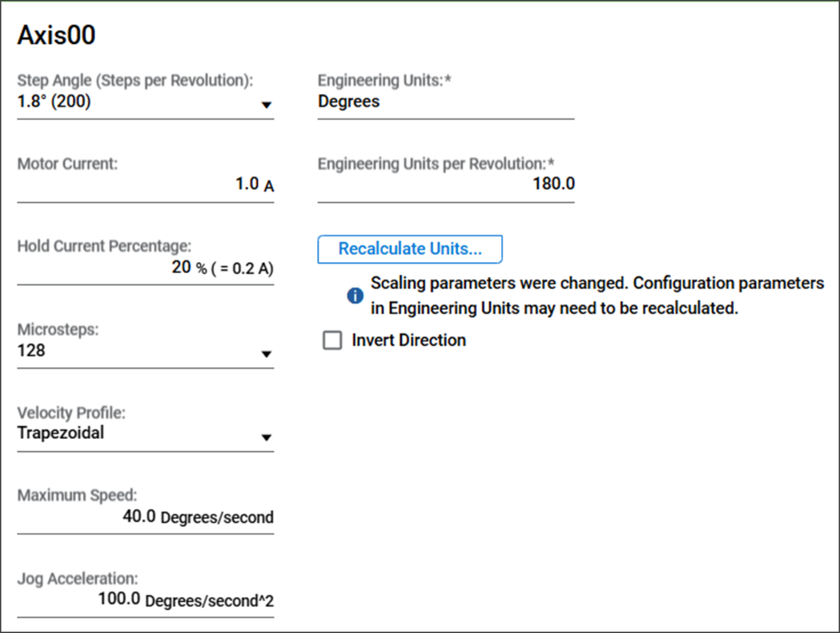The height and width of the screenshot is (633, 840).
Task: Click the Degrees/second unit label
Action: pyautogui.click(x=217, y=518)
